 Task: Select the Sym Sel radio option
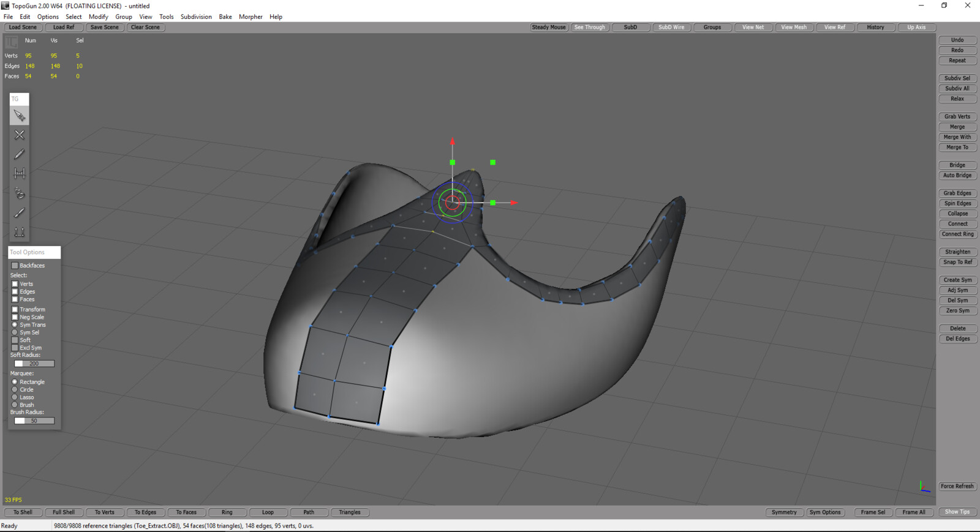(x=15, y=332)
